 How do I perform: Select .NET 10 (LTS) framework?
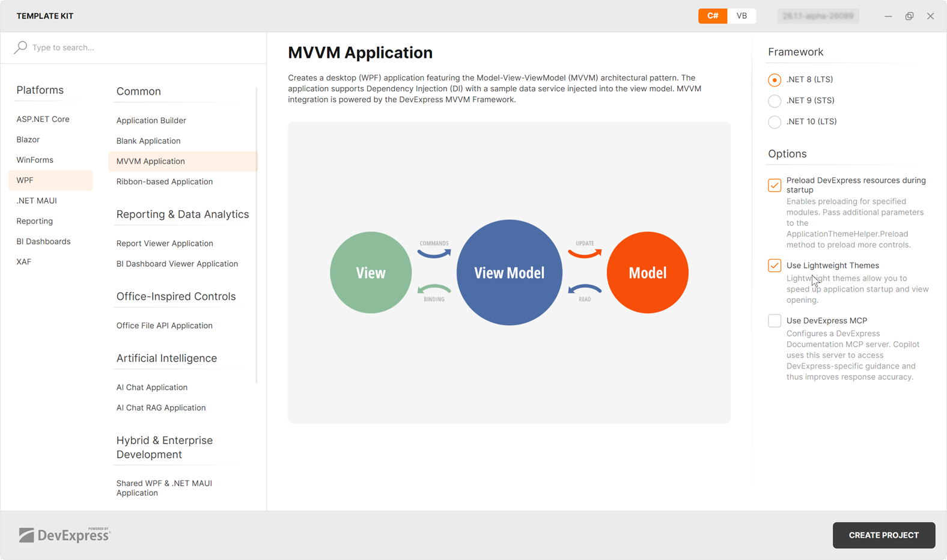pyautogui.click(x=775, y=121)
